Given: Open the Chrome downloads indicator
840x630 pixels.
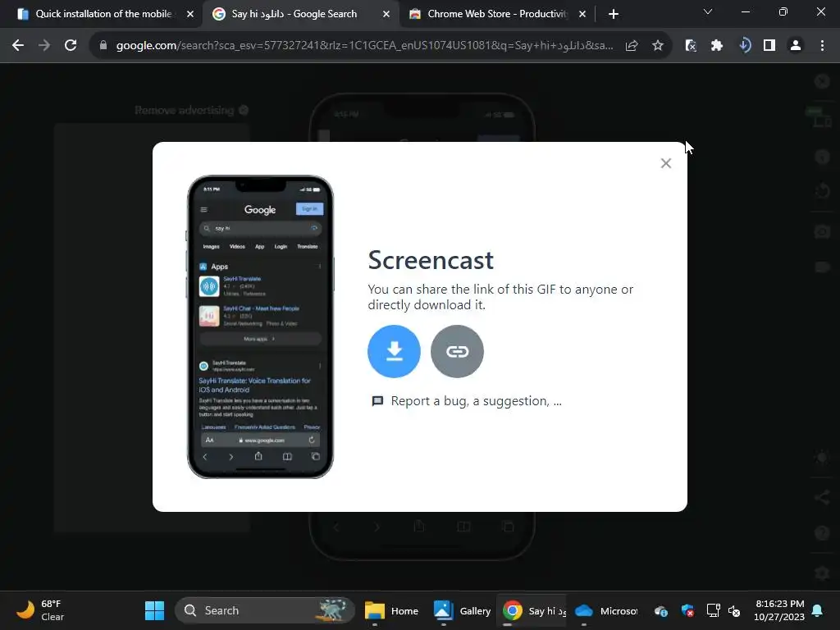Looking at the screenshot, I should 744,46.
